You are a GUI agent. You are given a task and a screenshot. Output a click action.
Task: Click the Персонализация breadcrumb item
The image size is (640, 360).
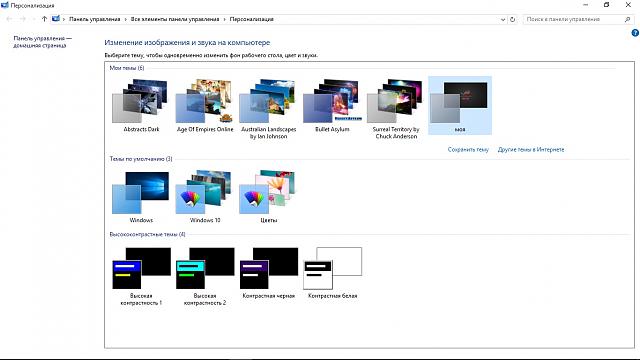pos(251,19)
